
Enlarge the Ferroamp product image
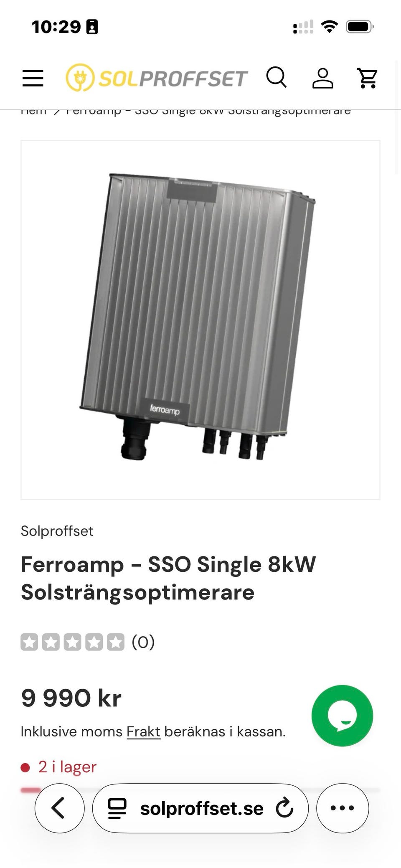(200, 320)
